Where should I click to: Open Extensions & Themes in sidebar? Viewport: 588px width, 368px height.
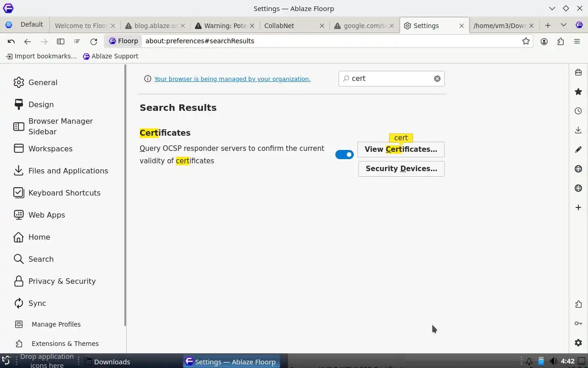(57, 344)
